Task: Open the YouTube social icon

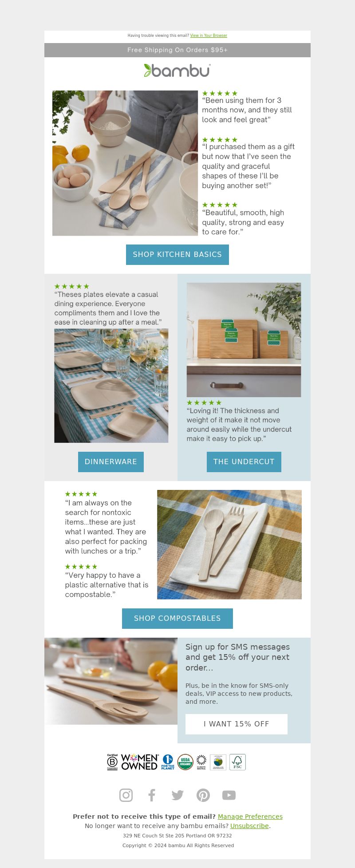Action: click(229, 795)
